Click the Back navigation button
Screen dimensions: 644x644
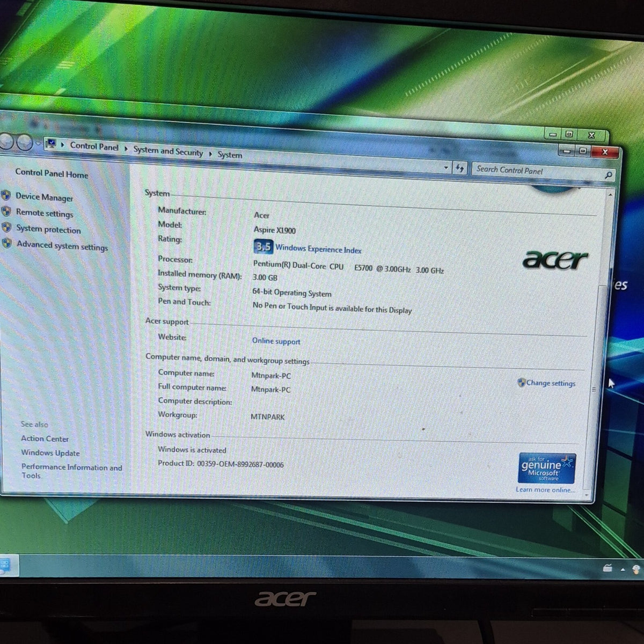point(6,141)
